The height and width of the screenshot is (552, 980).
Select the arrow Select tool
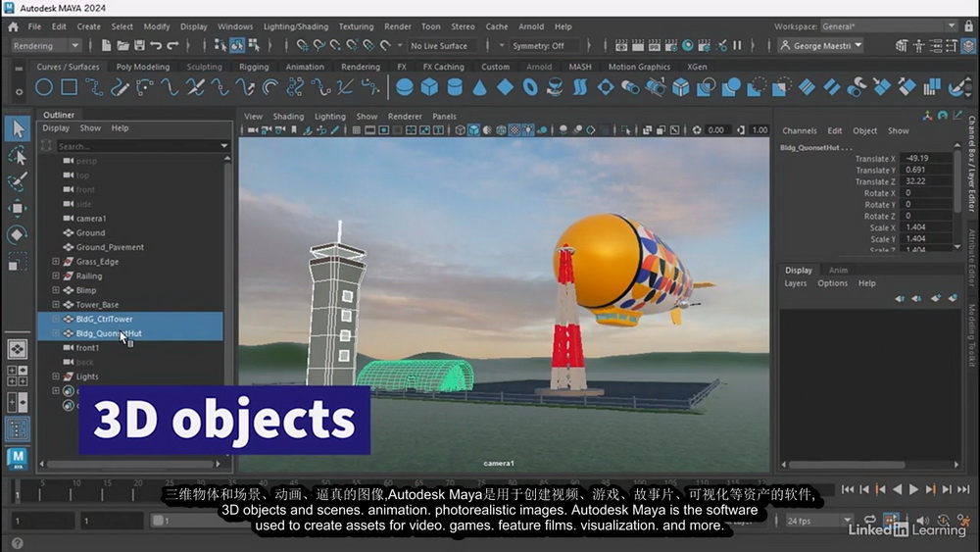click(18, 128)
